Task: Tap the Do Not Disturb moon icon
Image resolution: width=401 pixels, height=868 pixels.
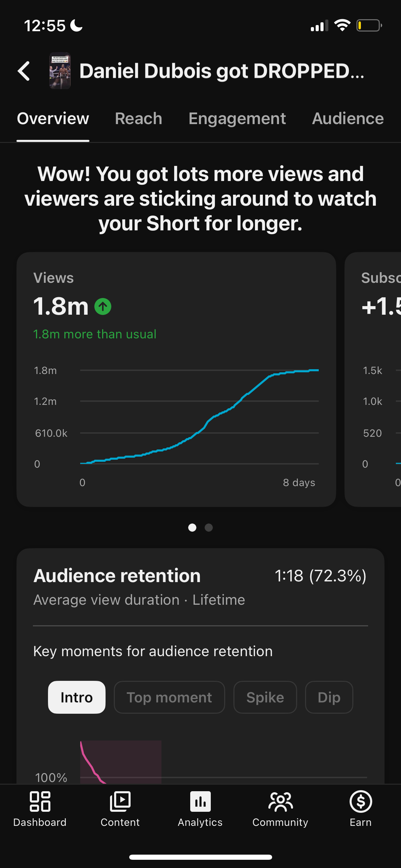Action: (x=76, y=25)
